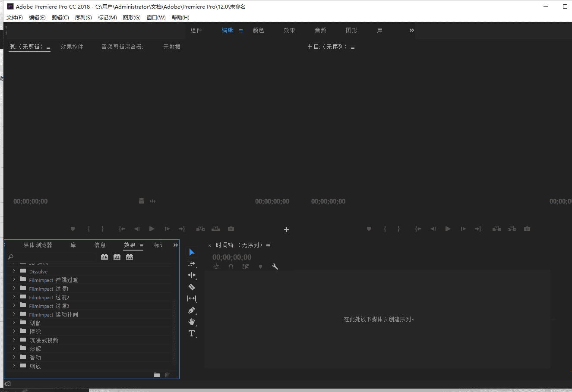Click Export Frame in the Program Monitor

click(x=527, y=229)
